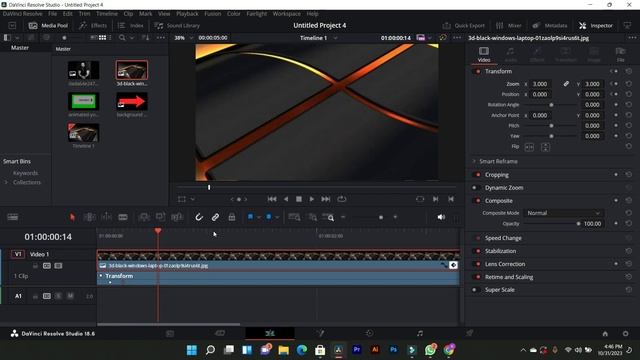Reset the Transform section with its reset icon
The image size is (640, 360).
click(x=629, y=71)
